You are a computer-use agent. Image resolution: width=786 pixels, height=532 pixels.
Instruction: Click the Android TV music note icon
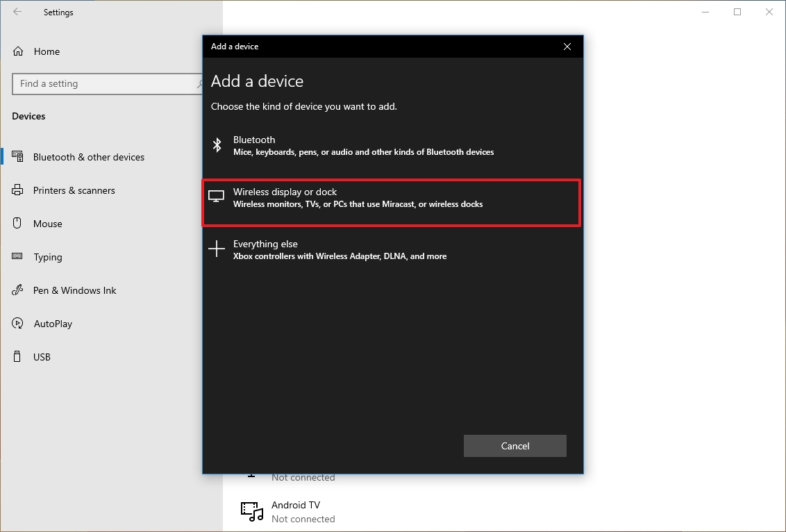coord(252,510)
